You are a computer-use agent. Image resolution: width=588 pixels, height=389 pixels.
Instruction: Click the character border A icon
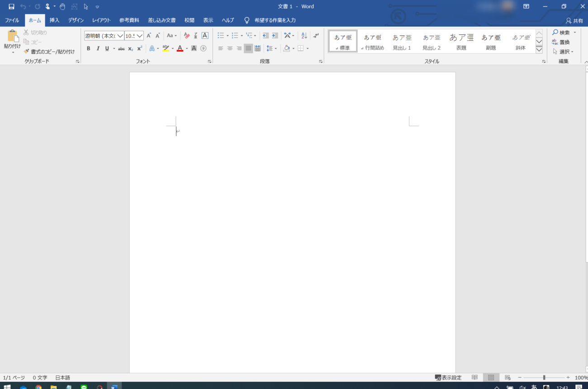pos(204,36)
